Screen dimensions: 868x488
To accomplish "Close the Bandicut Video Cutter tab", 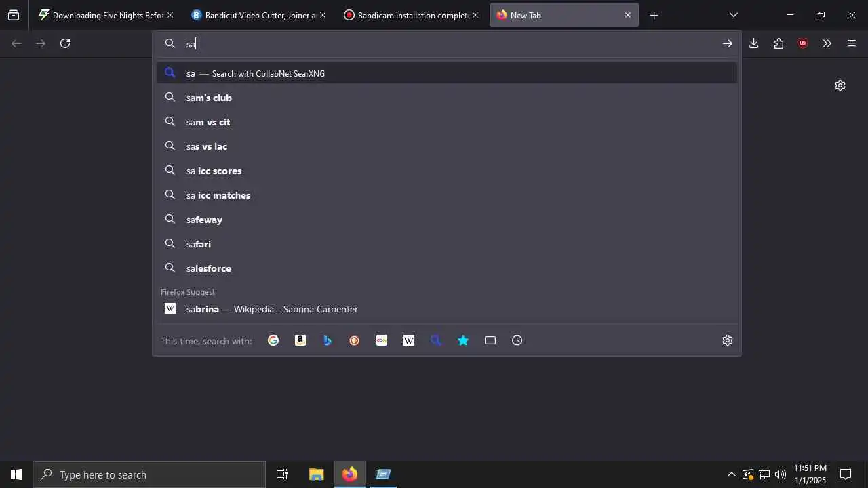I will tap(323, 15).
